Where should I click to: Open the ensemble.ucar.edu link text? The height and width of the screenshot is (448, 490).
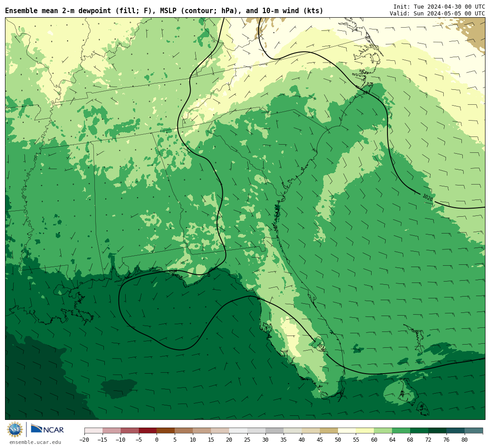[x=35, y=442]
